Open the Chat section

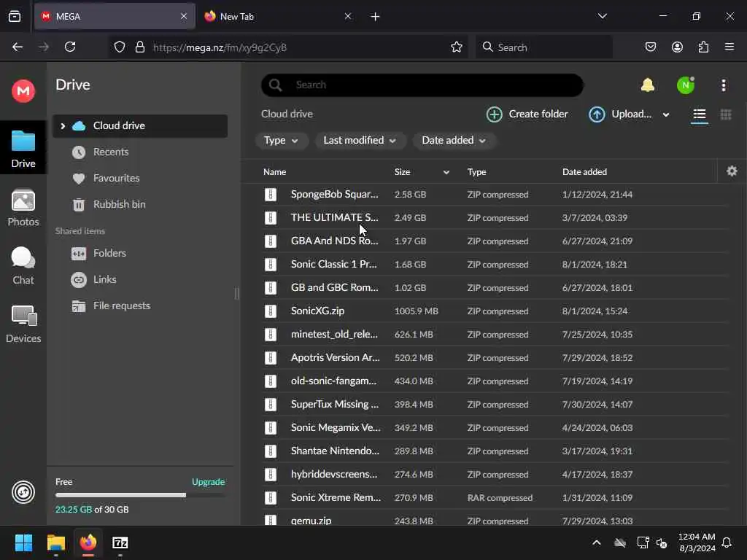click(23, 265)
